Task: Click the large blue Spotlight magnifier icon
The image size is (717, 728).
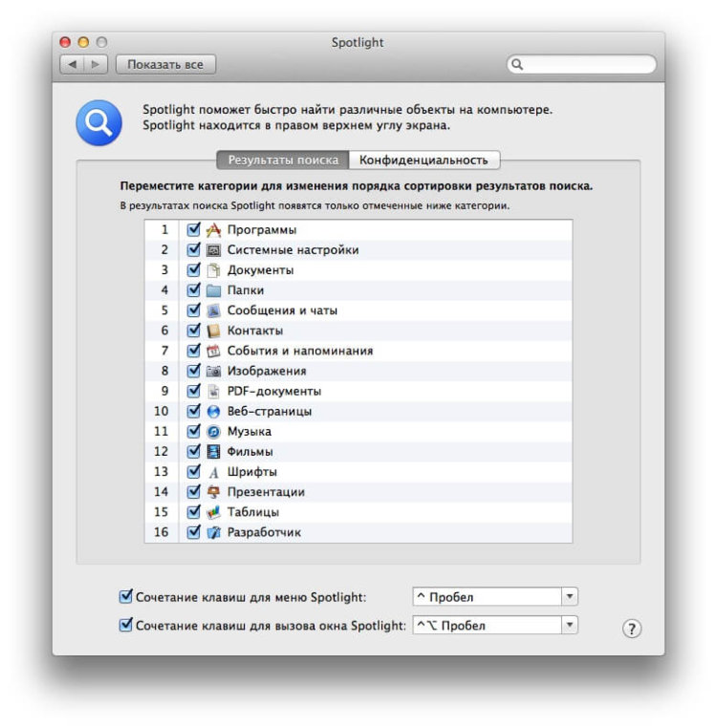Action: (99, 122)
